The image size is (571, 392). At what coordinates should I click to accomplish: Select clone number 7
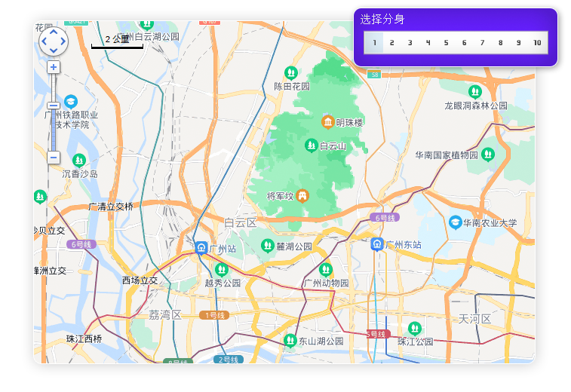pos(483,42)
